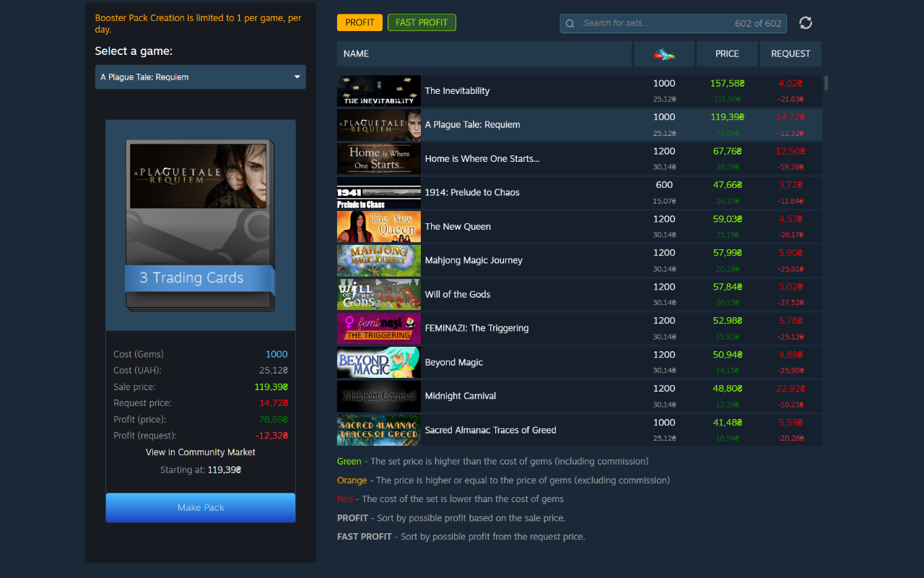
Task: Click the 1914: Prelude to Chaos game icon
Action: point(378,192)
